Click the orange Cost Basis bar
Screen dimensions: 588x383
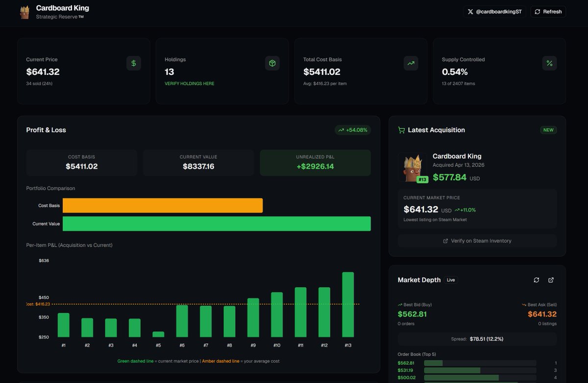point(163,206)
